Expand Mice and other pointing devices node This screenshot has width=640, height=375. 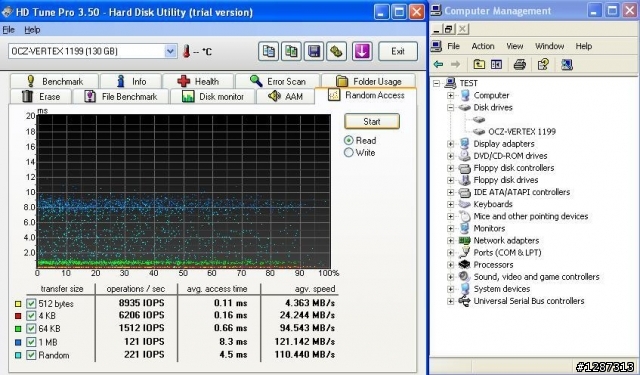tap(451, 216)
